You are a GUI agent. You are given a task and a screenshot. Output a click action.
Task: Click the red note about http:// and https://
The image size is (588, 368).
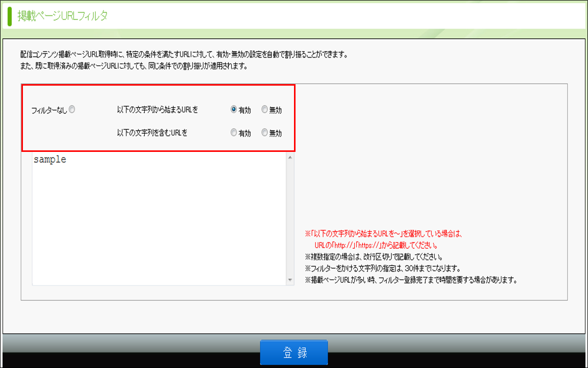(384, 240)
